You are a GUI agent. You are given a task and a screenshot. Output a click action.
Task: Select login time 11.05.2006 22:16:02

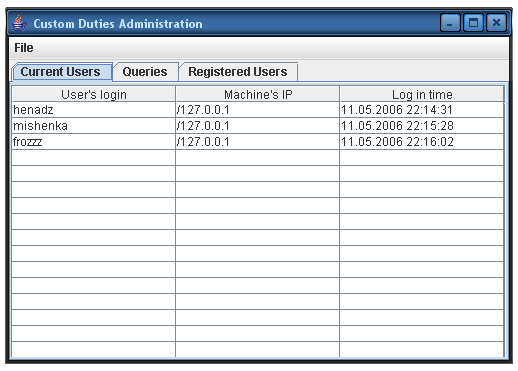click(x=422, y=142)
